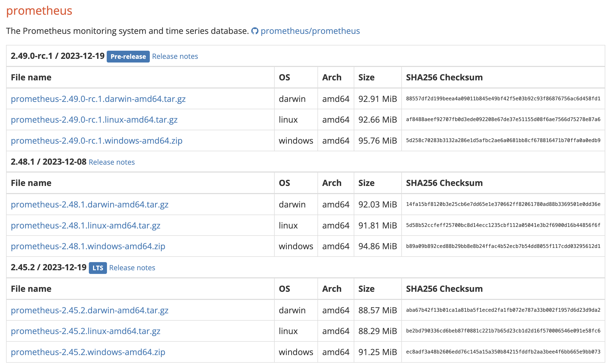The height and width of the screenshot is (364, 615).
Task: Click the GitHub icon beside prometheus/prometheus
Action: [x=255, y=31]
